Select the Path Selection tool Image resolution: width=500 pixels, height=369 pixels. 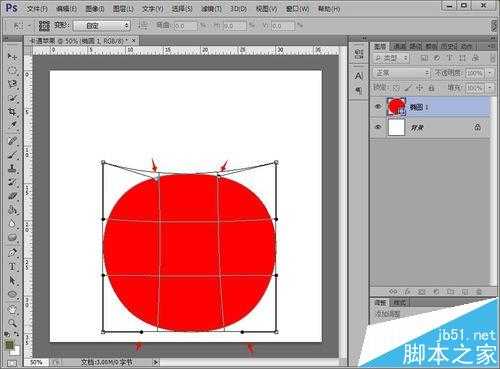point(12,280)
